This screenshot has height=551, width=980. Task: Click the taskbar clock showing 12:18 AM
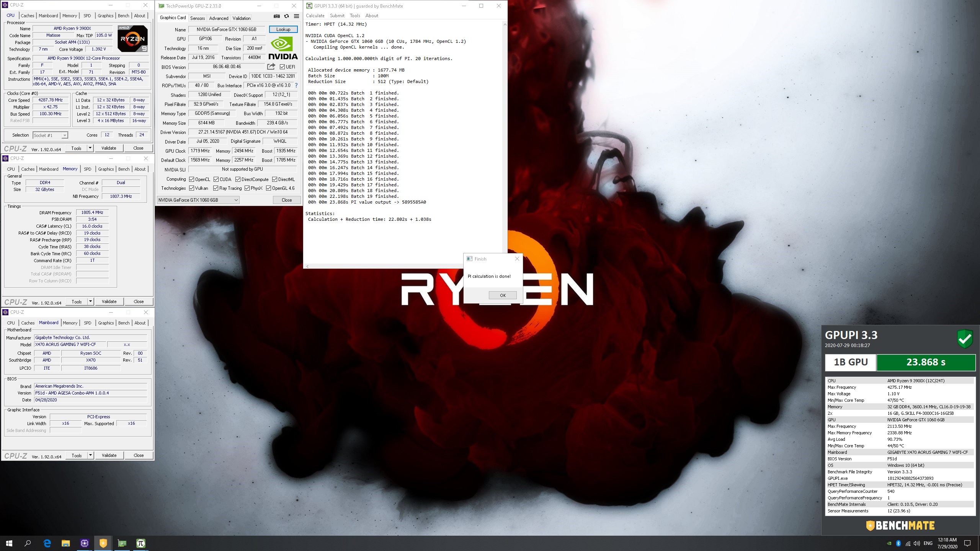click(947, 543)
